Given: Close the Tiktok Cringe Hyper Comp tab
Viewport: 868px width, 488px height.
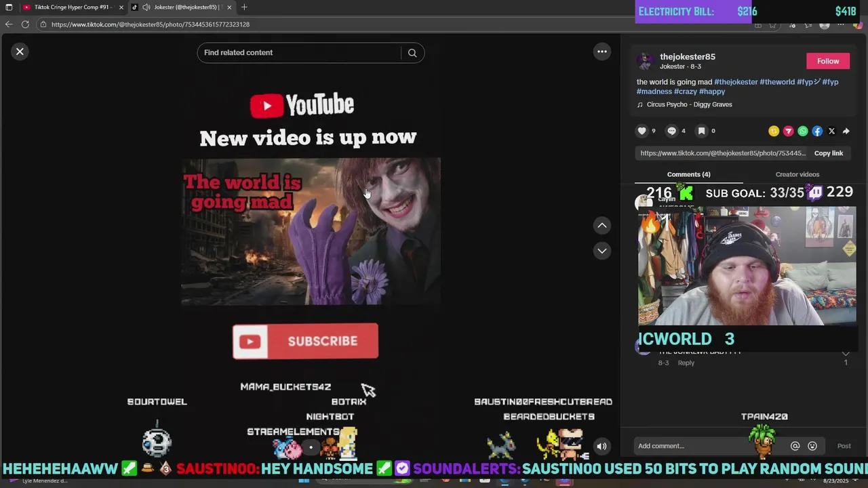Looking at the screenshot, I should 121,7.
